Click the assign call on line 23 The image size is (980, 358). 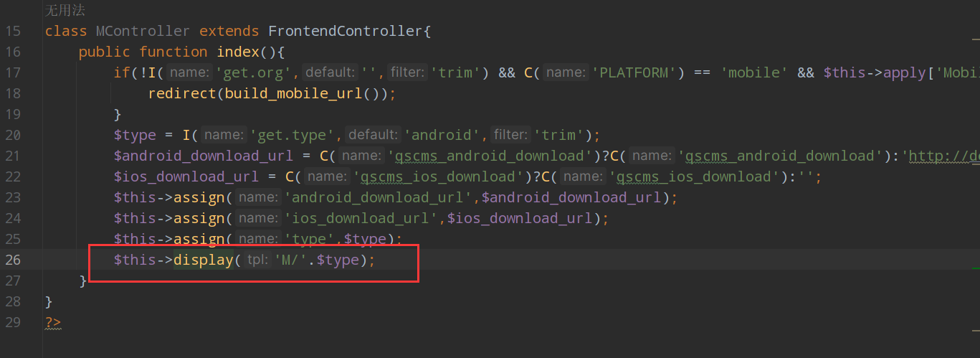(x=199, y=197)
